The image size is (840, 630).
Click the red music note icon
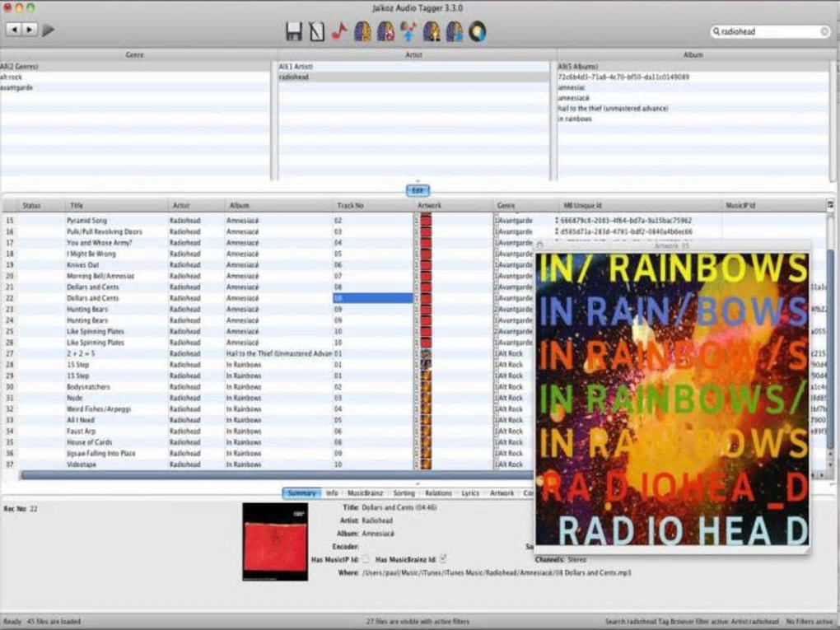point(339,31)
